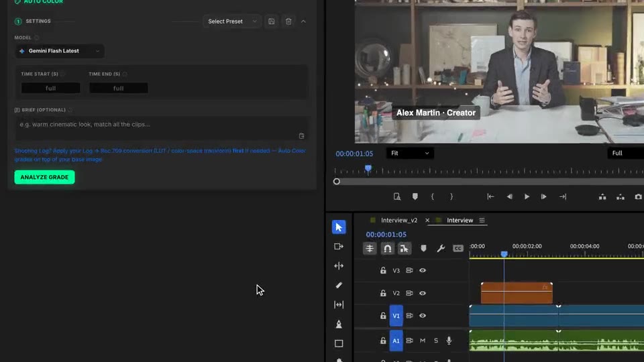Click the program monitor playhead marker
Viewport: 644px width, 362px height.
coord(368,169)
